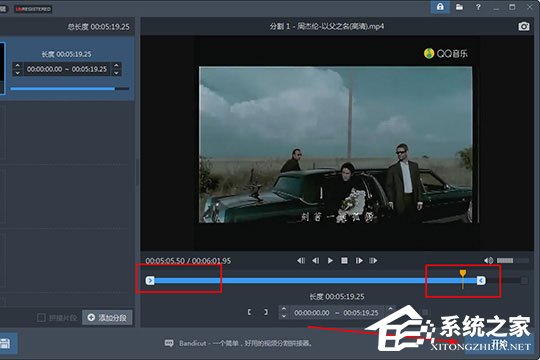The width and height of the screenshot is (540, 360).
Task: Set start point with left bracket button
Action: pyautogui.click(x=249, y=312)
